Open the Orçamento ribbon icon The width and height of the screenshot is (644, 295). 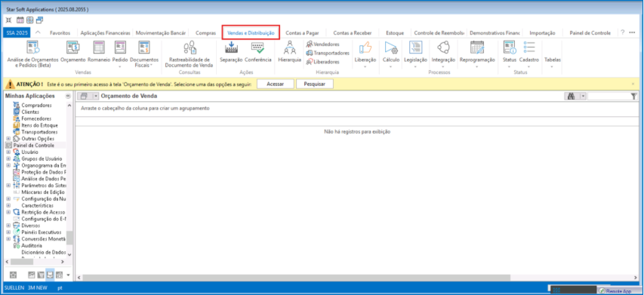(72, 52)
